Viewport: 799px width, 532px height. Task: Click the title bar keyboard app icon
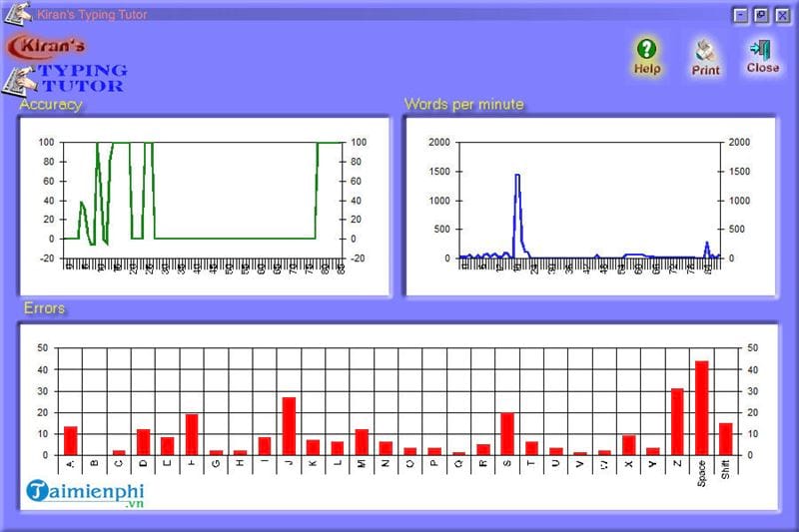coord(18,13)
